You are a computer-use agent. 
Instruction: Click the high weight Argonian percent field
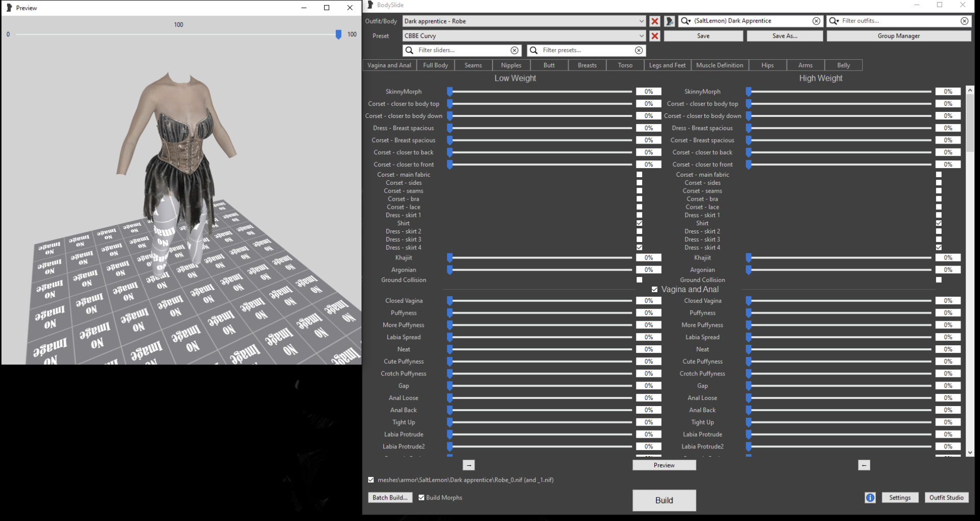[x=948, y=270]
